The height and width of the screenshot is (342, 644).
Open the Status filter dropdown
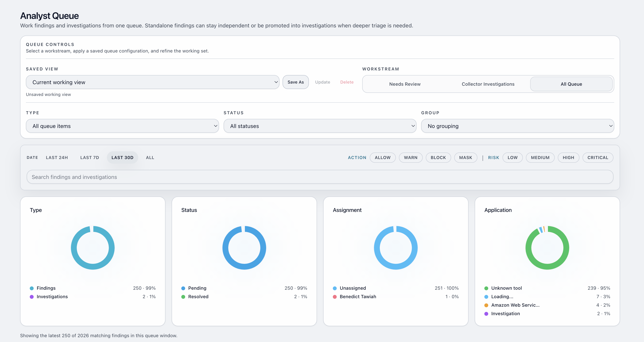tap(320, 126)
